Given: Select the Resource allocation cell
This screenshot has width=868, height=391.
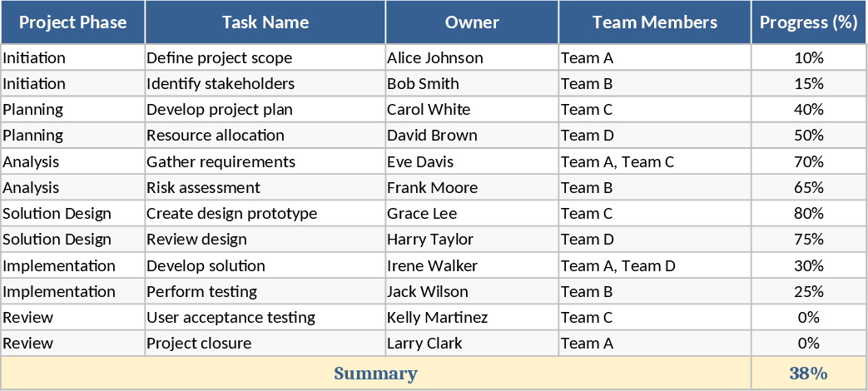Looking at the screenshot, I should (x=265, y=136).
